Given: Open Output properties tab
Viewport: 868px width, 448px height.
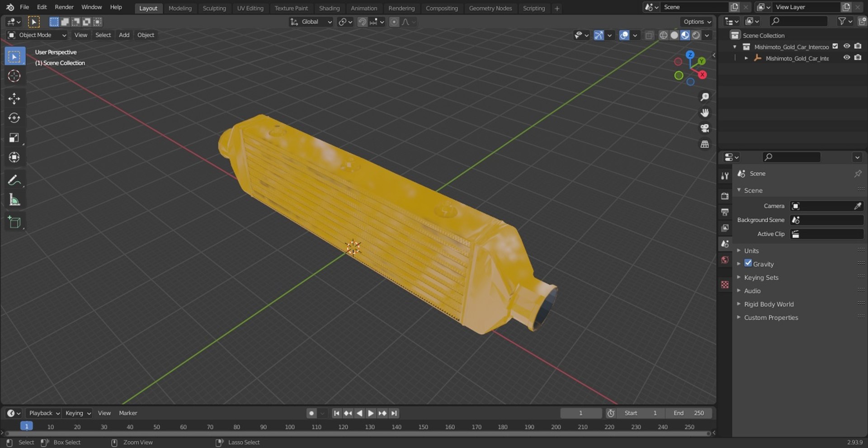Looking at the screenshot, I should point(725,212).
